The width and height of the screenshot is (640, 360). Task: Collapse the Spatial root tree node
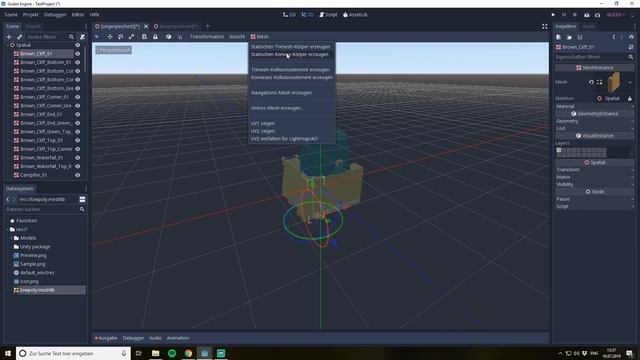tap(7, 45)
